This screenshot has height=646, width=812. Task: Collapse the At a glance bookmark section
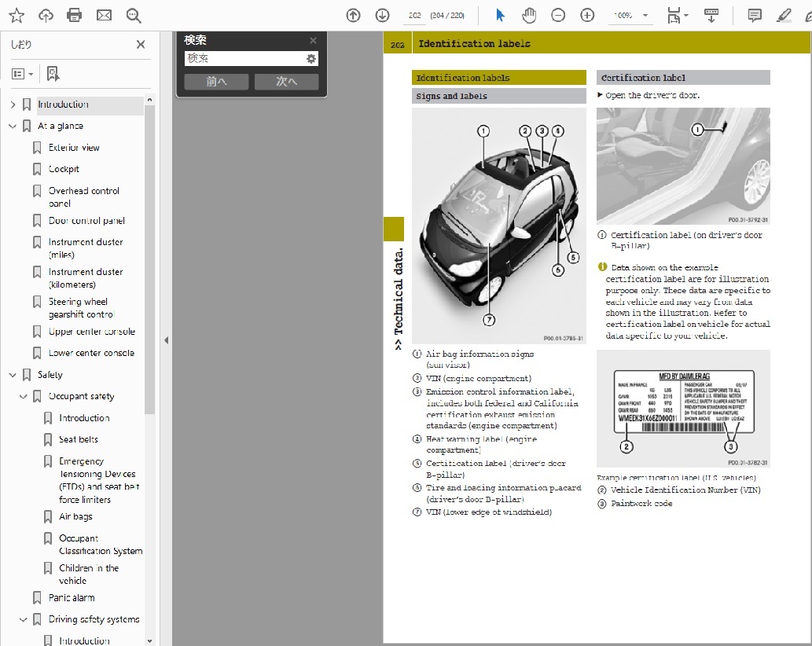tap(13, 126)
